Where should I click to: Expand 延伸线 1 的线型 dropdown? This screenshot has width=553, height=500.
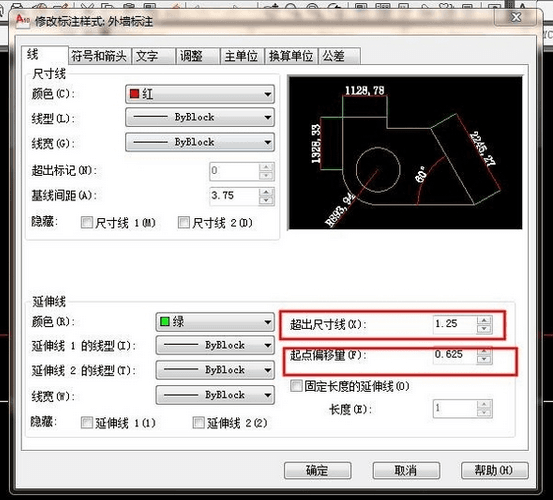(x=215, y=345)
